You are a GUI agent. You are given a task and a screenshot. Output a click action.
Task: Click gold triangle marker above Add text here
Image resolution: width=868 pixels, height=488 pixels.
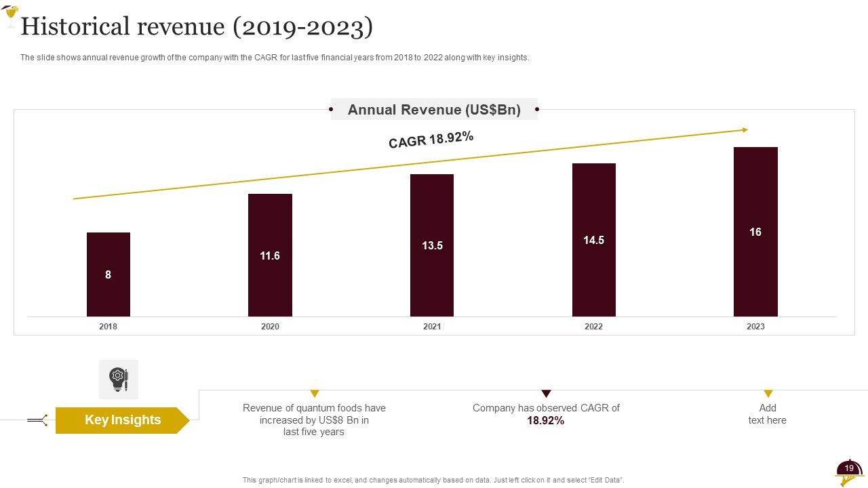click(768, 394)
